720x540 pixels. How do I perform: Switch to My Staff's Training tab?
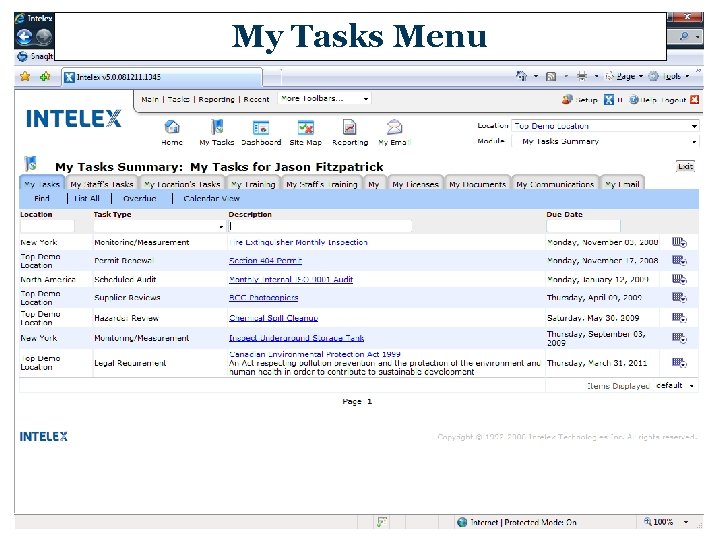click(321, 184)
